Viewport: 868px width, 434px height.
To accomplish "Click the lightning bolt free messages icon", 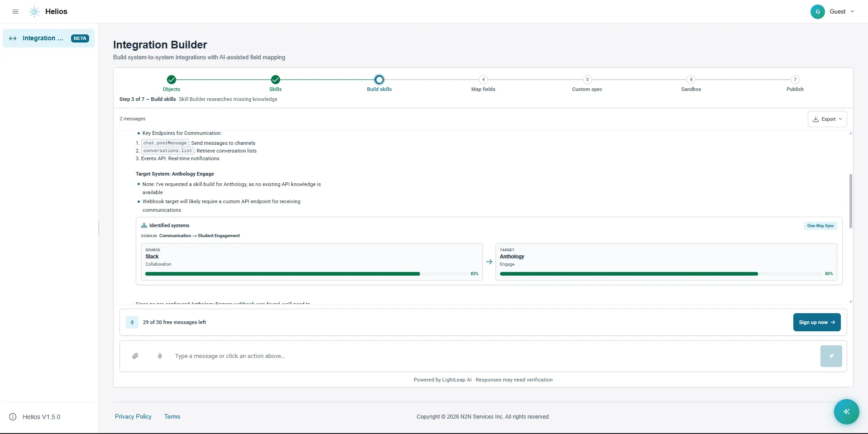I will (132, 322).
